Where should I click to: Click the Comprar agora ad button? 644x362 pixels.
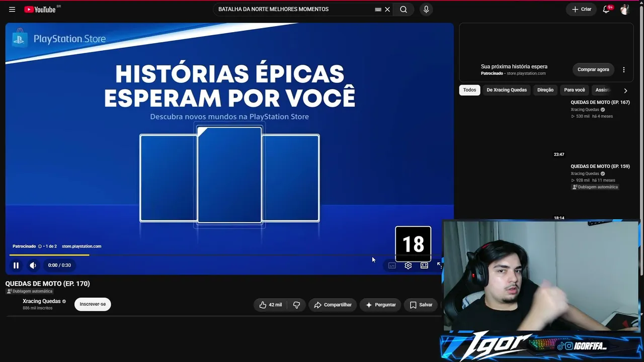pyautogui.click(x=593, y=69)
